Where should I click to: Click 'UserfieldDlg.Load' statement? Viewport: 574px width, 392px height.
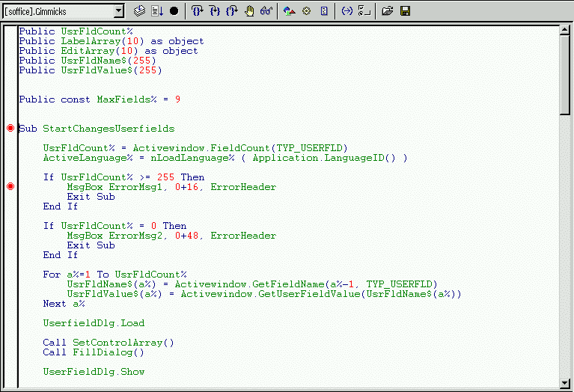click(94, 323)
